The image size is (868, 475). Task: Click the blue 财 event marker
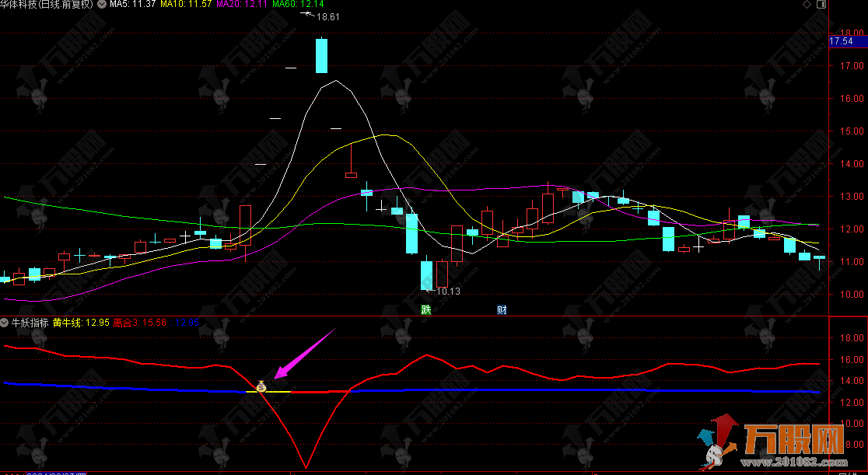[x=502, y=309]
